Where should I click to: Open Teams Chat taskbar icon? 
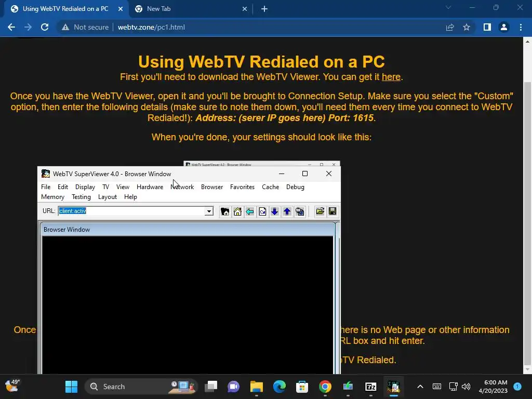(x=234, y=387)
